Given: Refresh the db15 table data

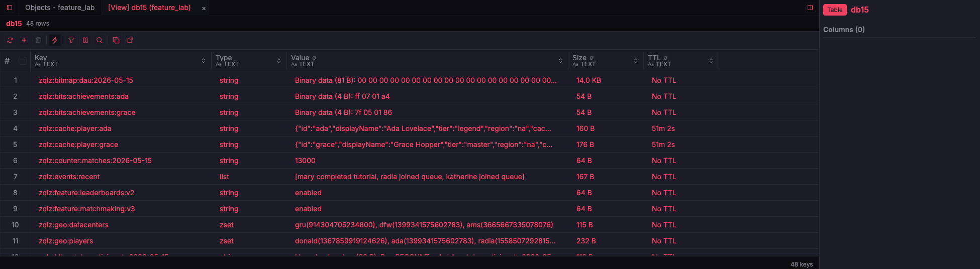Looking at the screenshot, I should pos(10,40).
